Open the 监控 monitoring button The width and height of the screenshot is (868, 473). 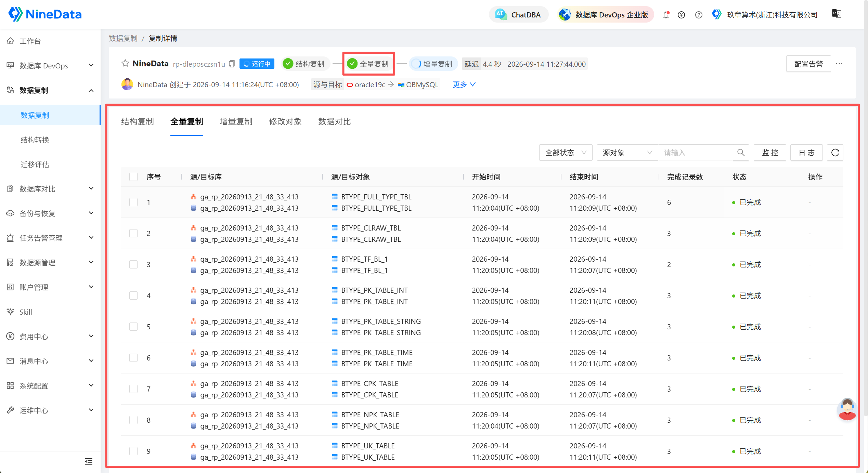coord(770,153)
